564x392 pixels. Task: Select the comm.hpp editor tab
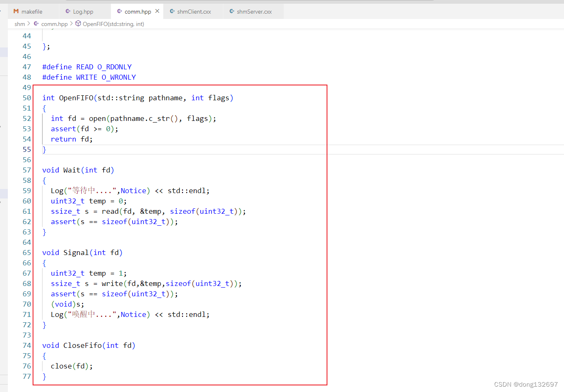137,12
